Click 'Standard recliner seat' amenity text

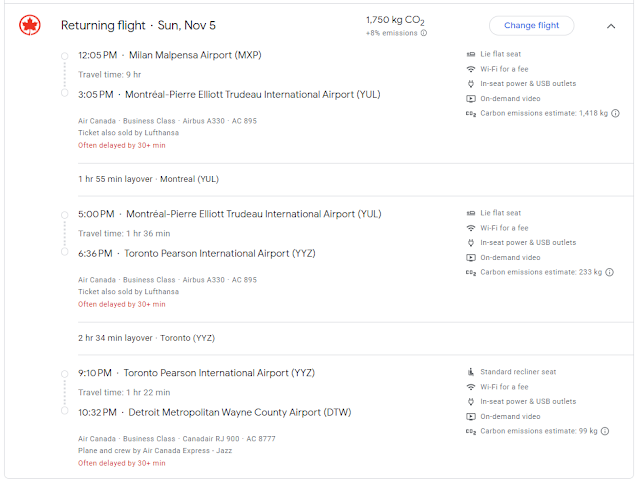pyautogui.click(x=518, y=372)
